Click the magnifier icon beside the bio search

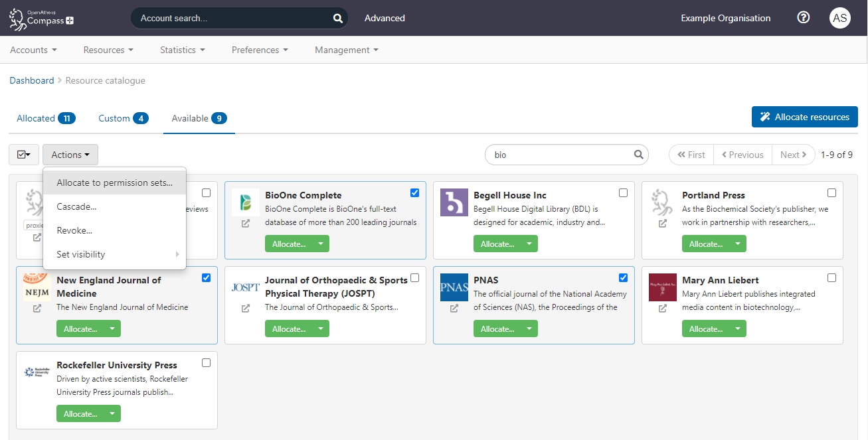pyautogui.click(x=638, y=154)
